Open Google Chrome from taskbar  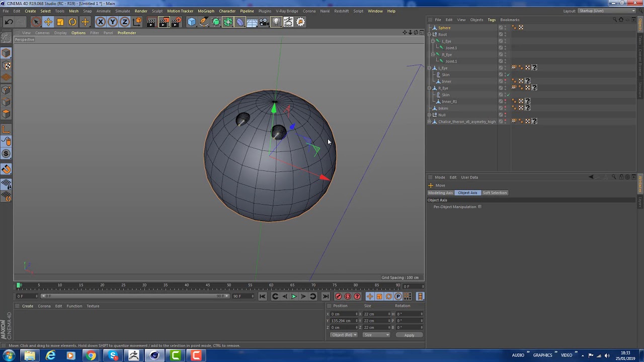[91, 356]
